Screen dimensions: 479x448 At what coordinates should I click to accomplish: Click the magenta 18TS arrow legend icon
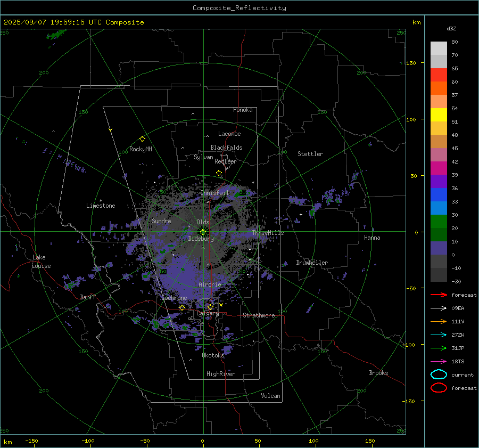point(439,362)
